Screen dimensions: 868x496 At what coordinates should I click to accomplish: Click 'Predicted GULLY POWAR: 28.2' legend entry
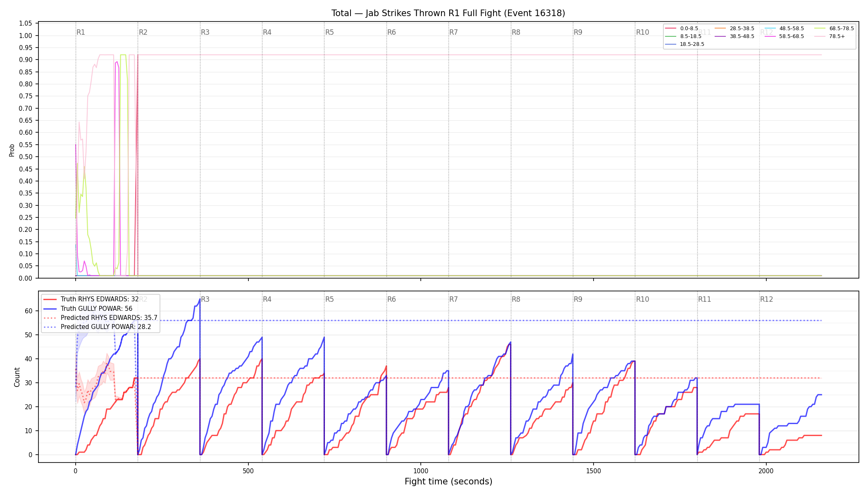97,327
